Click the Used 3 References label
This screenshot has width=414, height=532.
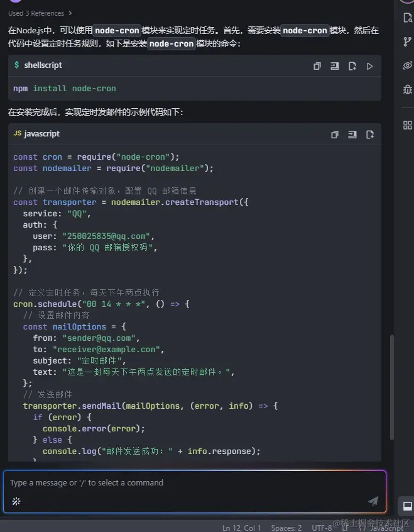point(36,13)
